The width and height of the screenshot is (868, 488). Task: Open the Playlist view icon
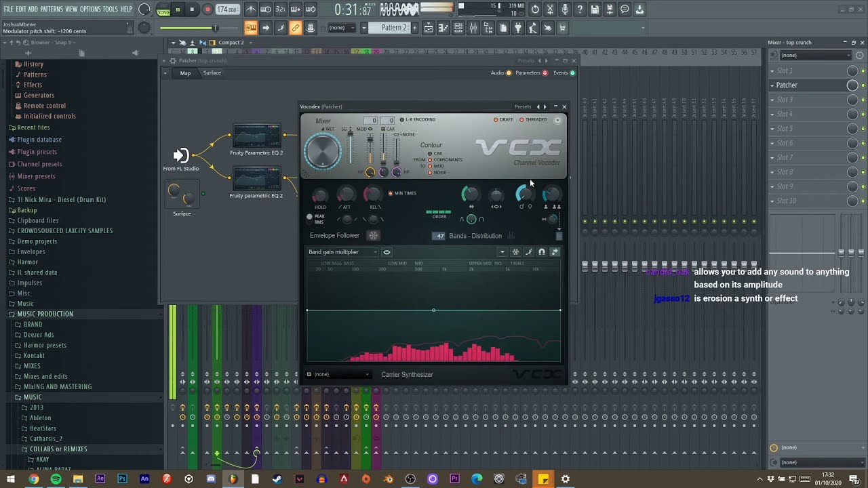429,28
